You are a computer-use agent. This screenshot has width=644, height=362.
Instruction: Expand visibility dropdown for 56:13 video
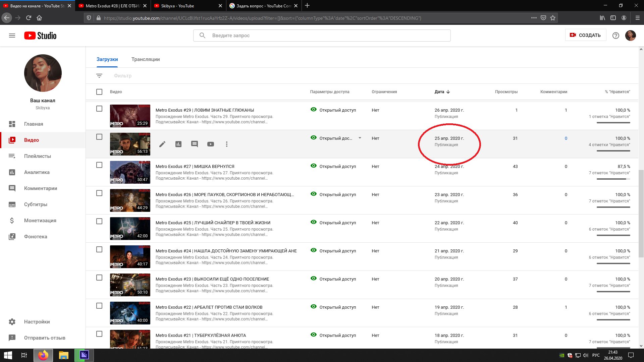click(x=360, y=138)
